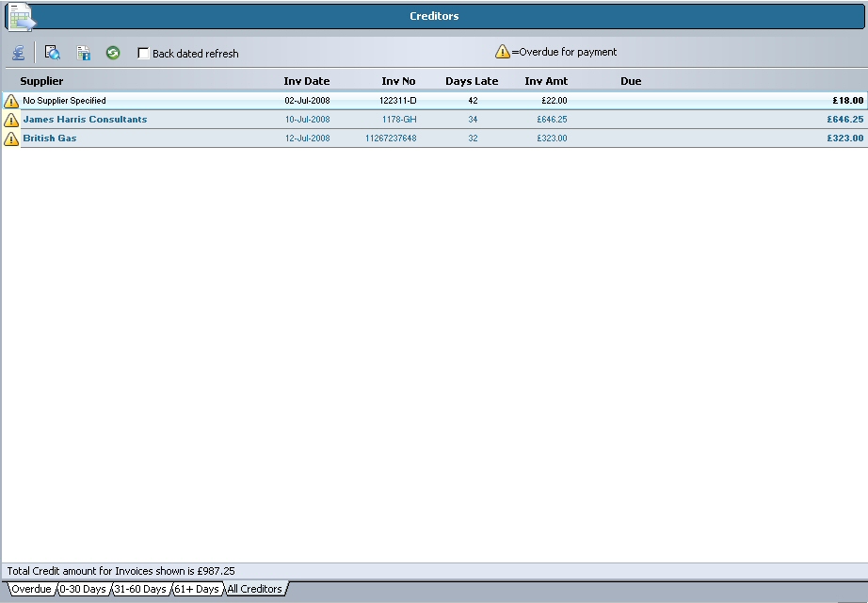Open the 0-30 Days tab
Image resolution: width=868 pixels, height=603 pixels.
click(x=83, y=589)
